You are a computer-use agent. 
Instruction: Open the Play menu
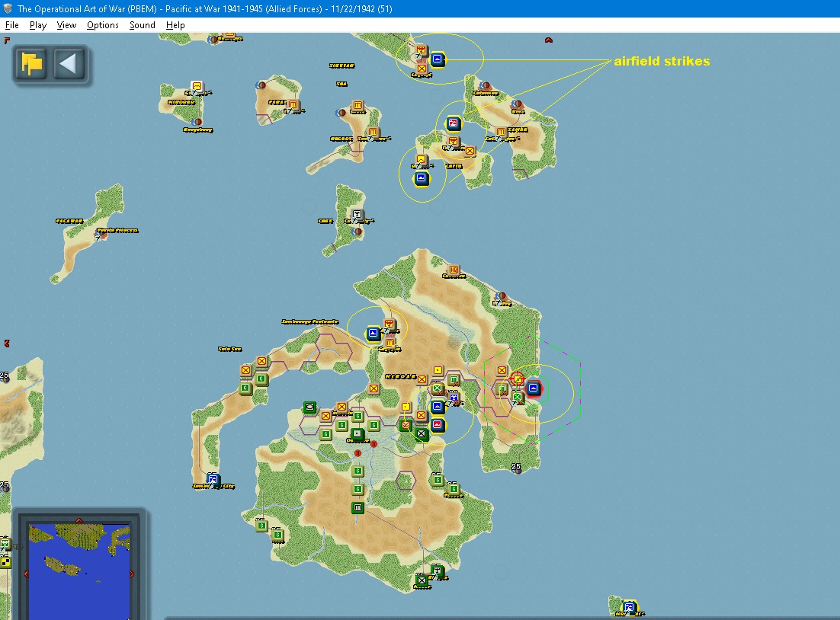(37, 25)
